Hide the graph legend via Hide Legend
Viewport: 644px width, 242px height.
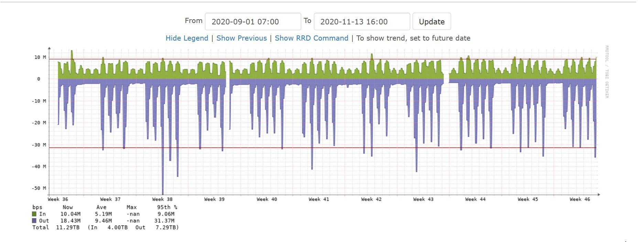point(187,38)
